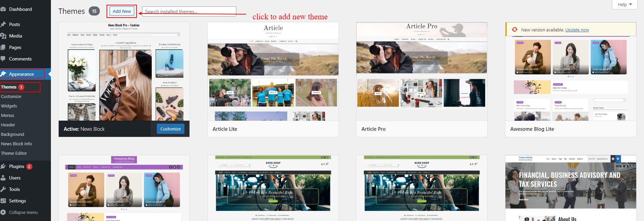The width and height of the screenshot is (644, 221).
Task: Expand the Help dropdown tab
Action: point(624,4)
